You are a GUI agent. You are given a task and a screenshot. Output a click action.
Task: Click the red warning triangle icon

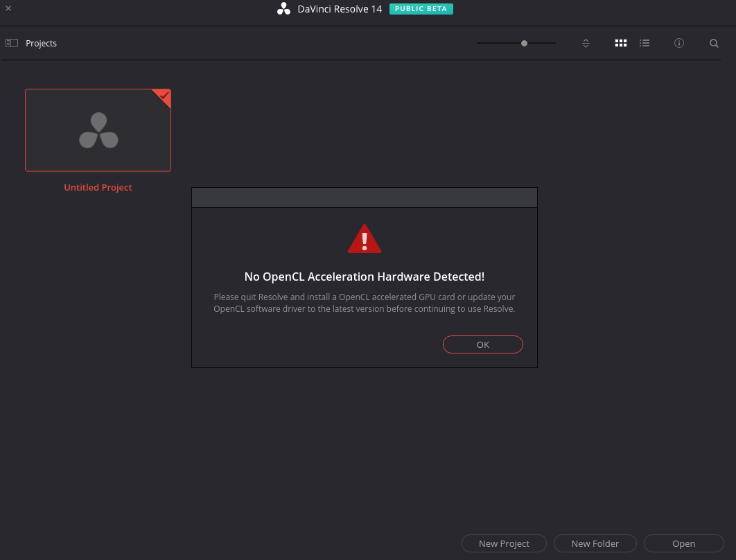(365, 239)
